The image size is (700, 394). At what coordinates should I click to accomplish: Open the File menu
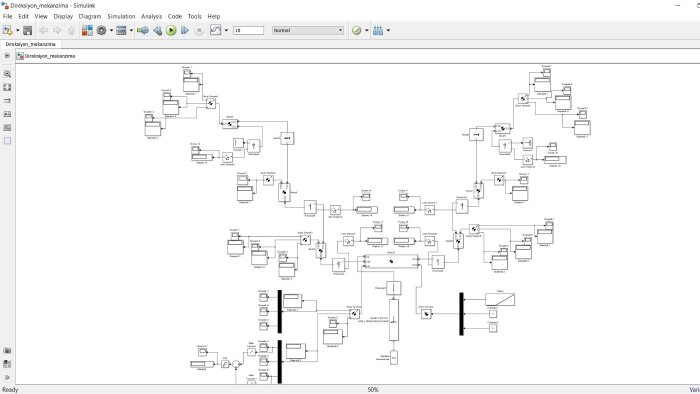(x=8, y=16)
